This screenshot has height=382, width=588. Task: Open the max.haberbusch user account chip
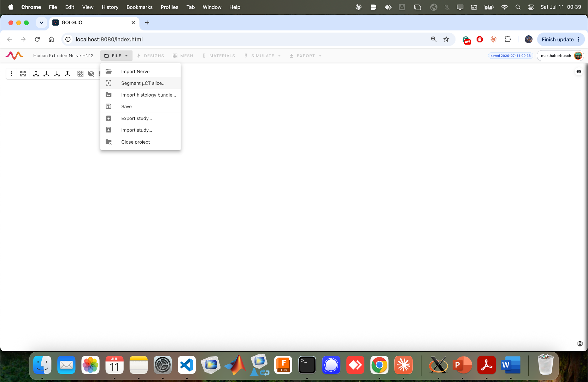click(x=560, y=56)
